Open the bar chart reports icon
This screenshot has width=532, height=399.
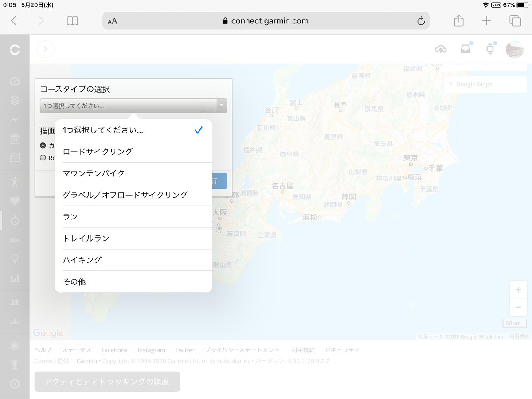(15, 278)
